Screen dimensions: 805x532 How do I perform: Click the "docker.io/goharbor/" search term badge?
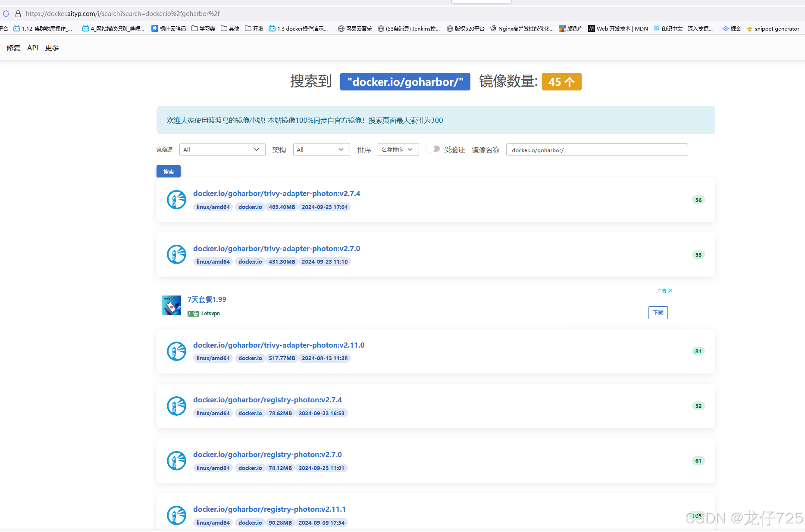[405, 82]
